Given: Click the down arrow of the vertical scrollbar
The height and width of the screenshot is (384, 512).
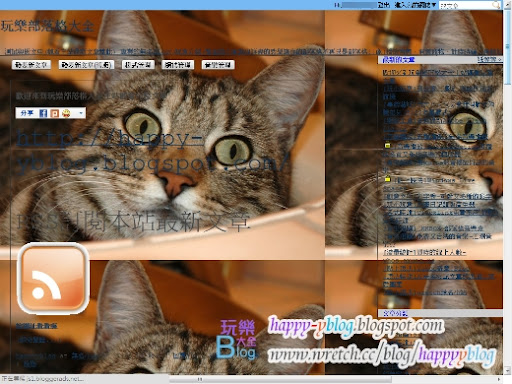Looking at the screenshot, I should 508,370.
